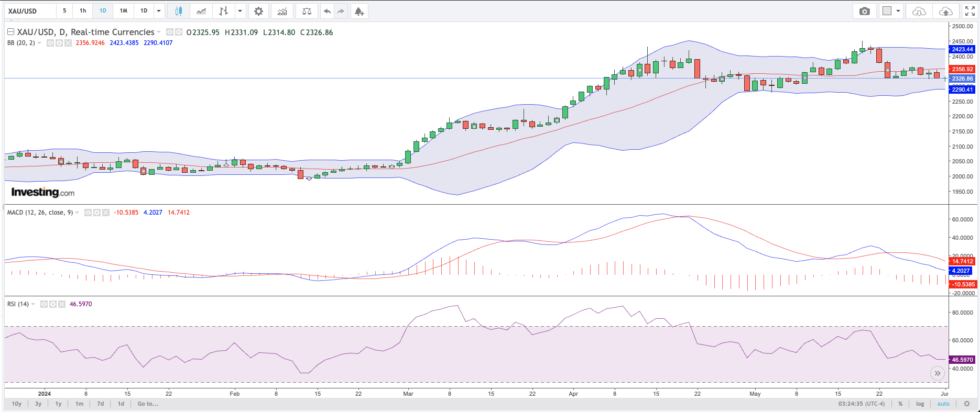The height and width of the screenshot is (412, 980).
Task: Choose the 1y date range at bottom
Action: [58, 404]
